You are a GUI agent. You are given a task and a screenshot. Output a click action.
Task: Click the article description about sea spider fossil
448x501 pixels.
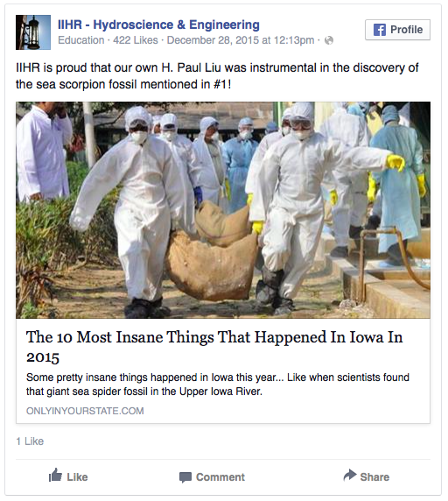(x=218, y=384)
